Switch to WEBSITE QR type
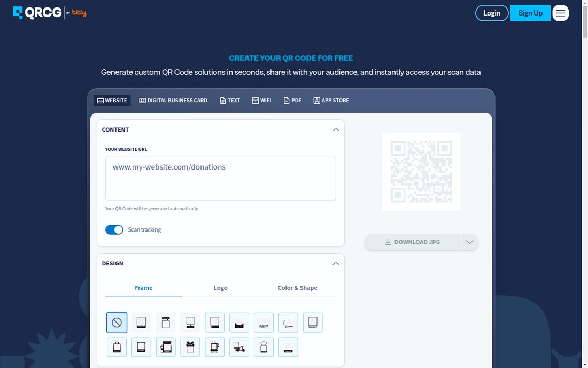The height and width of the screenshot is (368, 588). click(x=112, y=101)
